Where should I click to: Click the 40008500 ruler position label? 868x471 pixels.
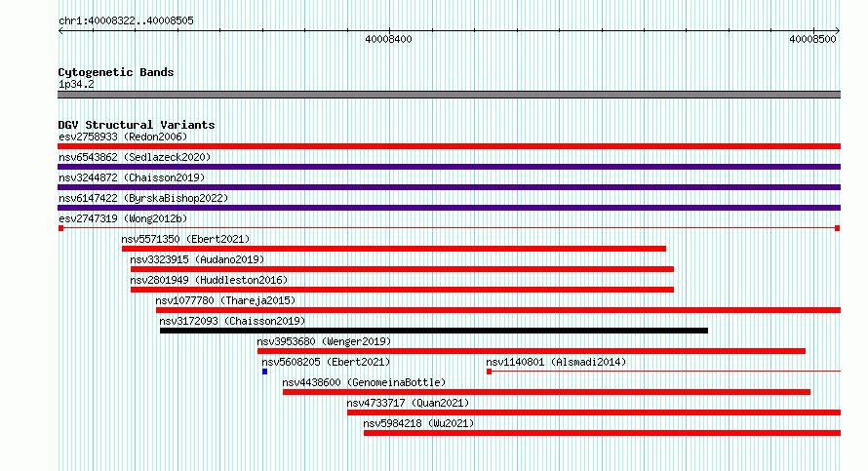point(812,39)
